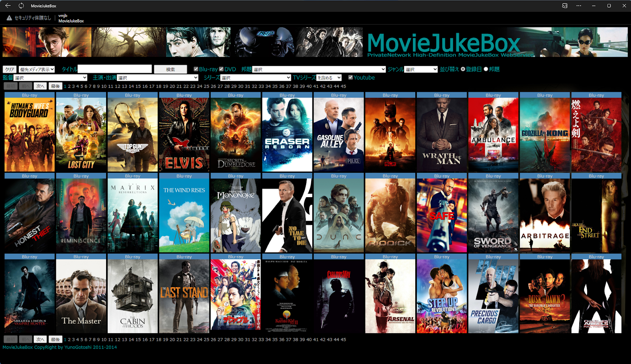The width and height of the screenshot is (631, 364).
Task: Focus the タイトル title search field
Action: coord(115,69)
